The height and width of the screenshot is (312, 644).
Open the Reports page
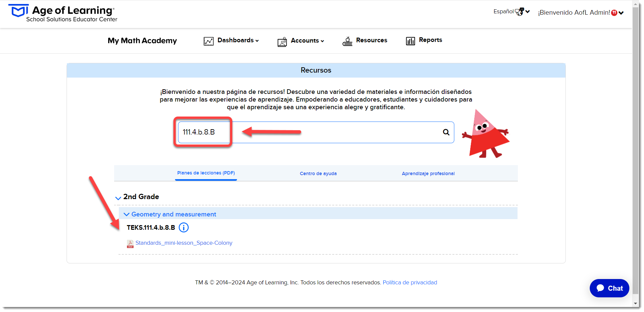430,40
